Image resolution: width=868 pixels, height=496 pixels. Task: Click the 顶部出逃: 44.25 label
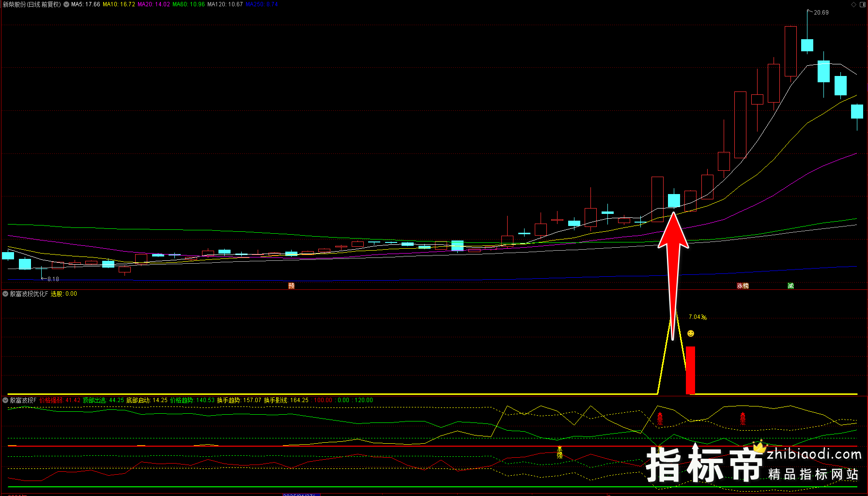tap(103, 400)
